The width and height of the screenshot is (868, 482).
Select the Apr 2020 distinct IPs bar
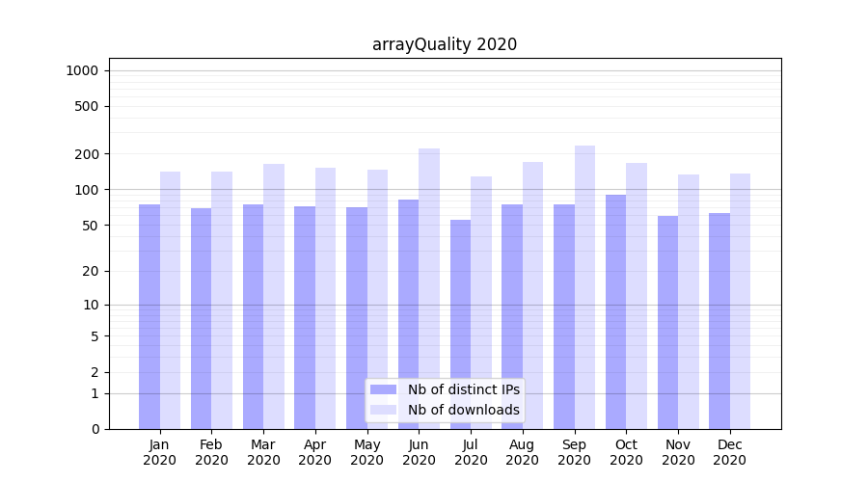(x=305, y=317)
